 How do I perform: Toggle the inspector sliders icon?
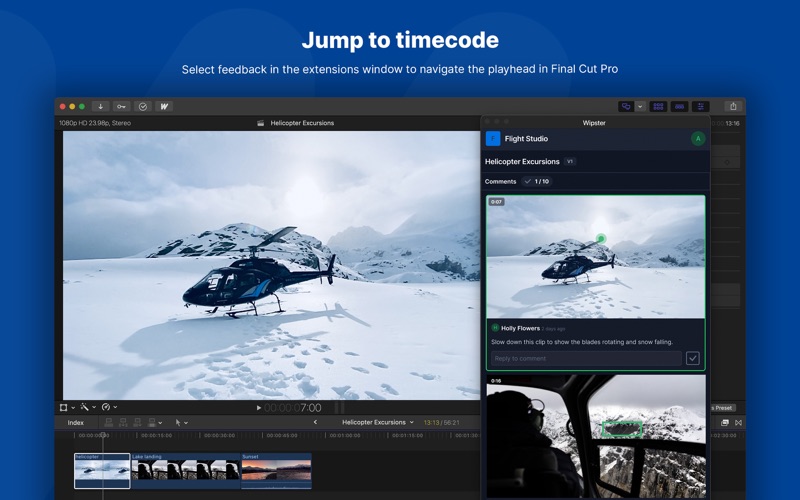(701, 107)
